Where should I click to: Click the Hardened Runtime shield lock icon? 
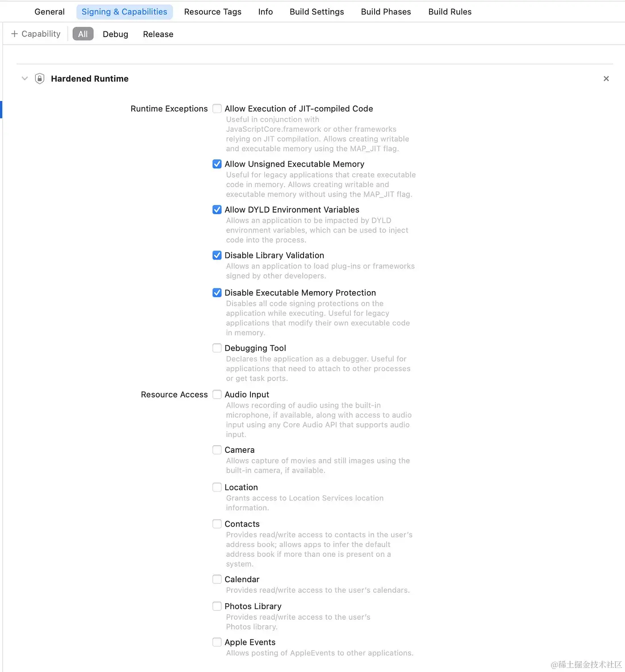point(40,79)
